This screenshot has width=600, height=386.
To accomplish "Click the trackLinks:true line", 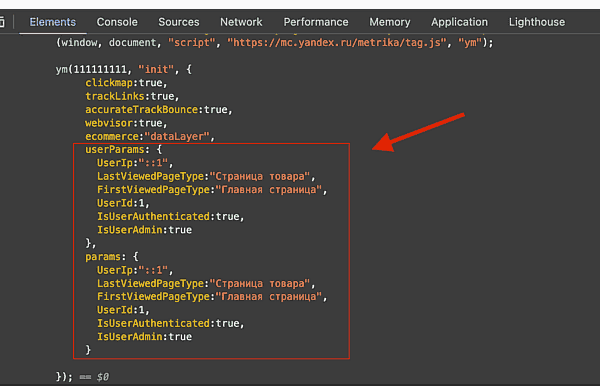I will click(x=132, y=96).
